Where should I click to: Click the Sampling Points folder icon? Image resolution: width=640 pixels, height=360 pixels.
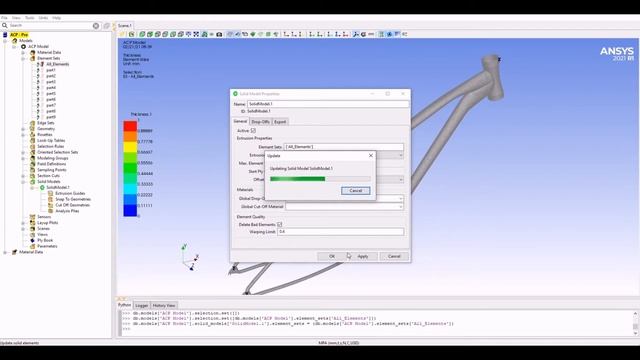tap(33, 170)
